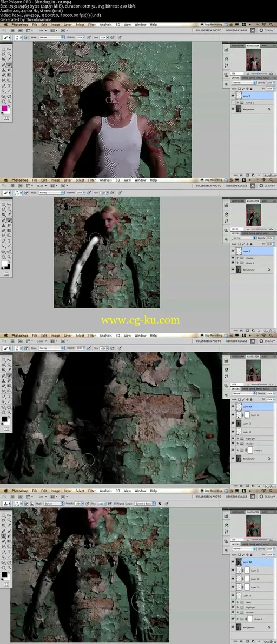Viewport: 277px width, 644px height.
Task: Select the Layer 20 row in Layers panel
Action: coord(252,579)
